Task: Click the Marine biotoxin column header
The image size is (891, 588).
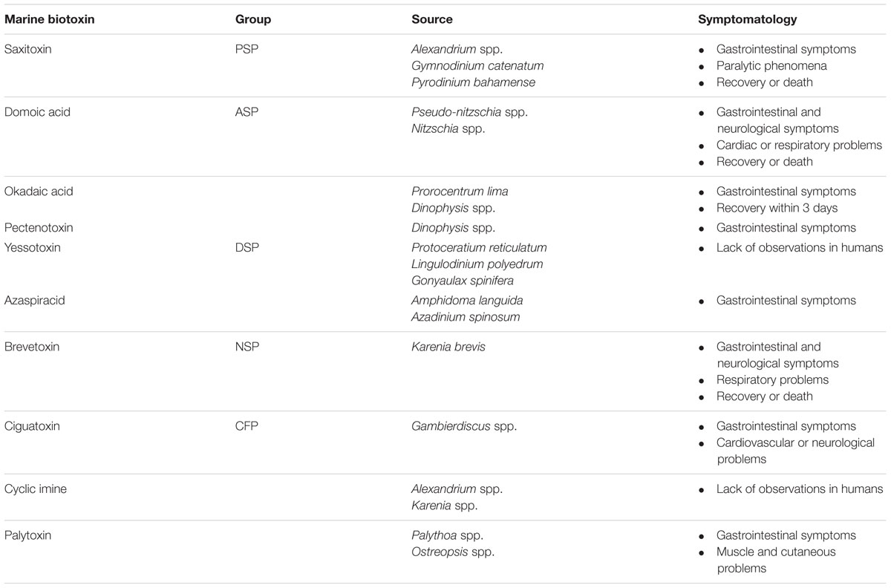Action: click(49, 20)
